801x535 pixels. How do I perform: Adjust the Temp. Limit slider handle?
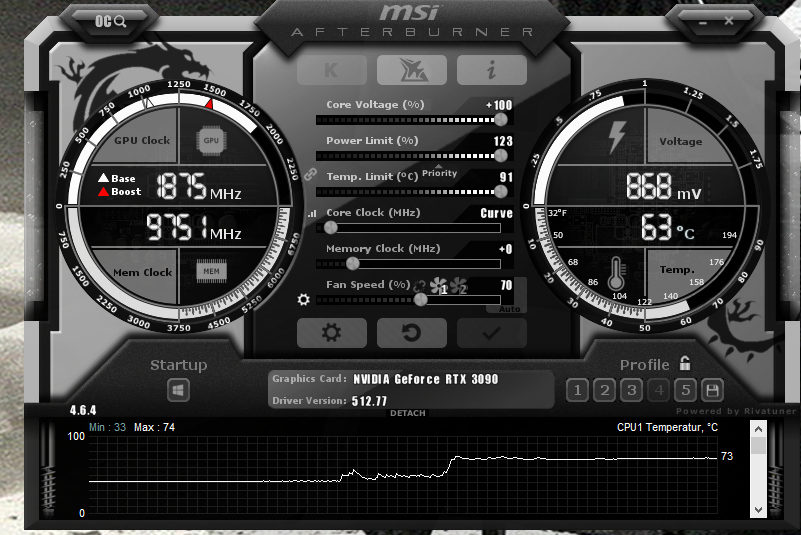tap(501, 192)
